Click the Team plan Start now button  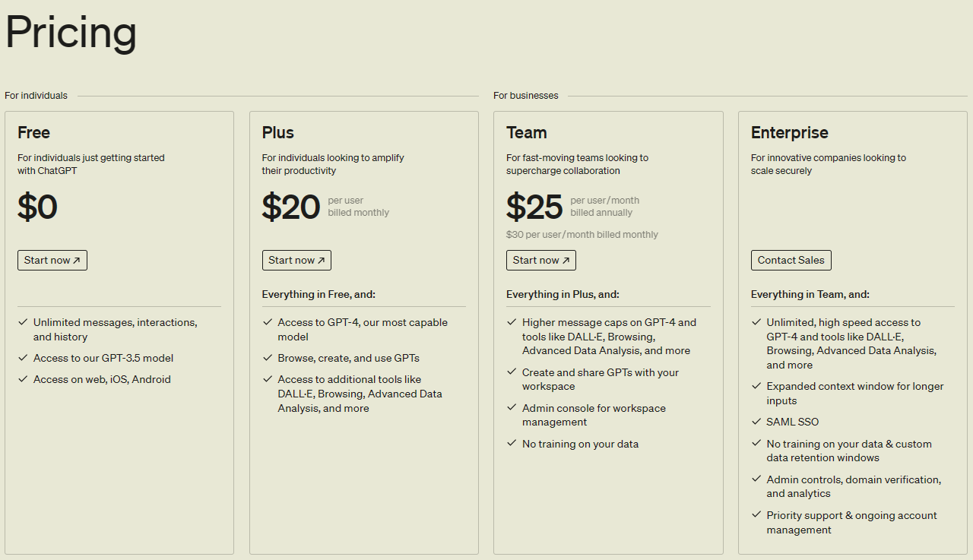point(541,260)
